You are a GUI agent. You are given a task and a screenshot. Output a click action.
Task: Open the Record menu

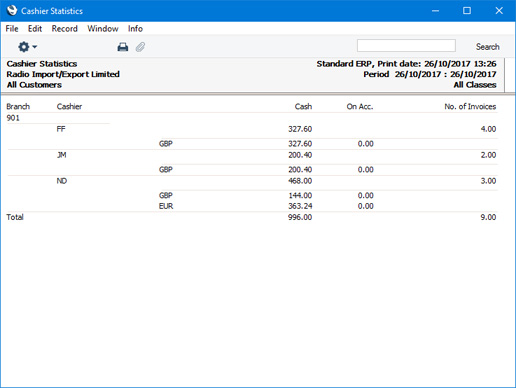coord(64,29)
